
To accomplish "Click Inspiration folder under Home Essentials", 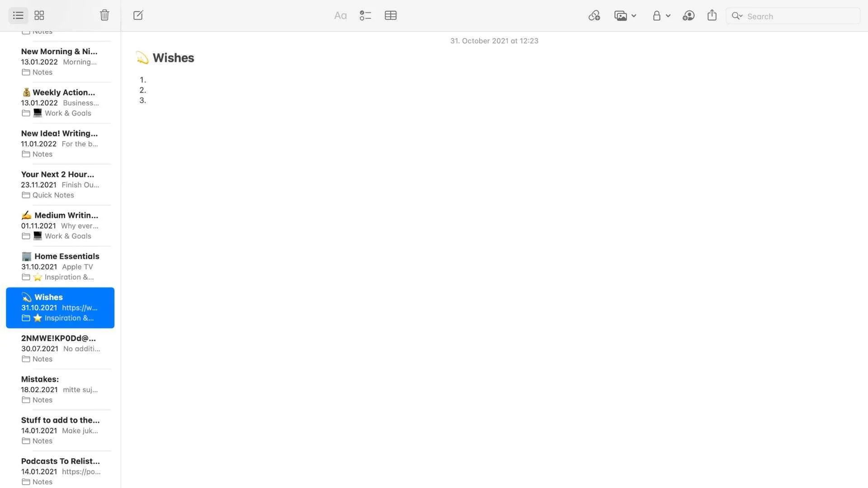I will coord(69,277).
